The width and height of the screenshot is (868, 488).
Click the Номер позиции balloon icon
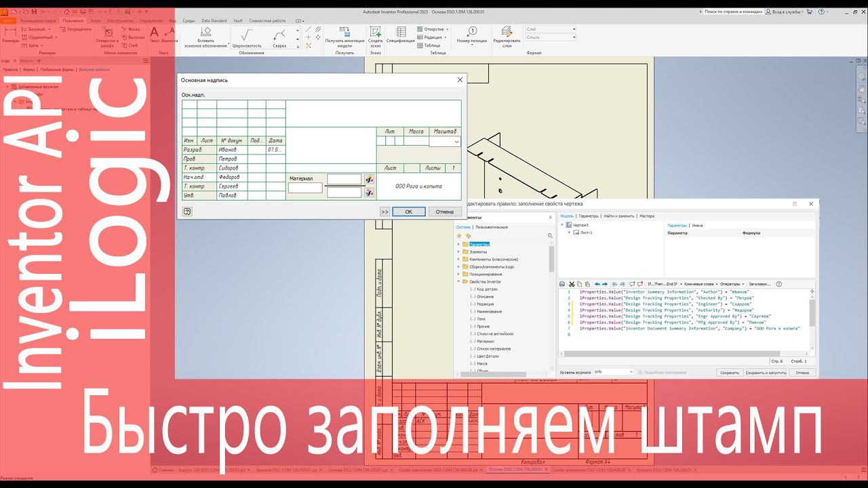point(472,35)
